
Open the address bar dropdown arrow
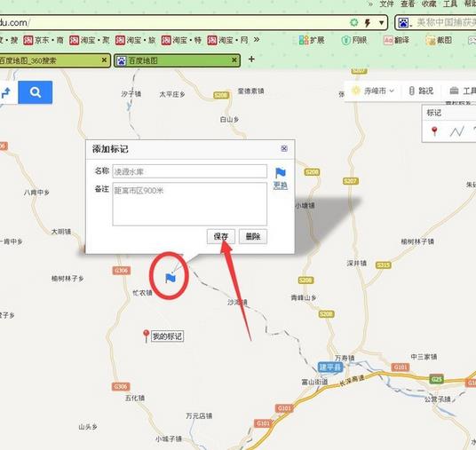(x=381, y=23)
